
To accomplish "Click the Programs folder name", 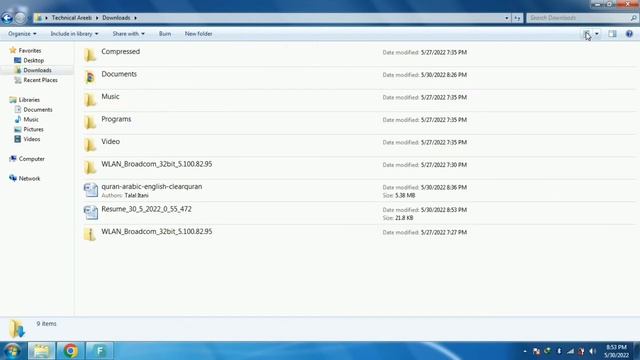I will (116, 119).
